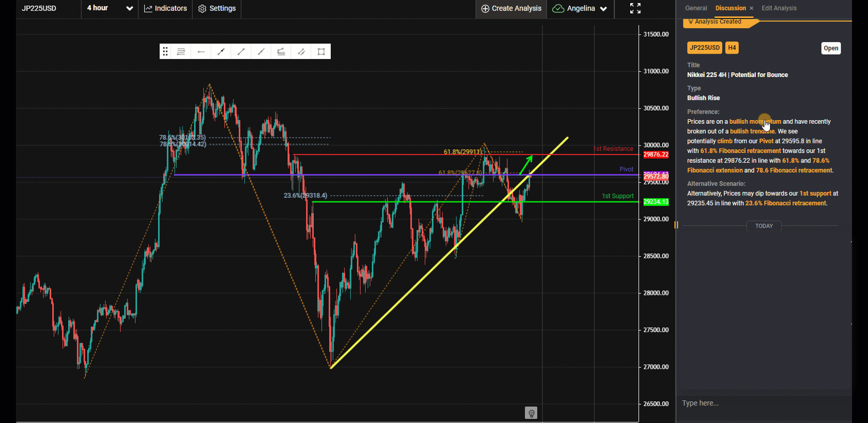Click the 23.6%(29318.4) Fibonacci label

click(x=305, y=196)
